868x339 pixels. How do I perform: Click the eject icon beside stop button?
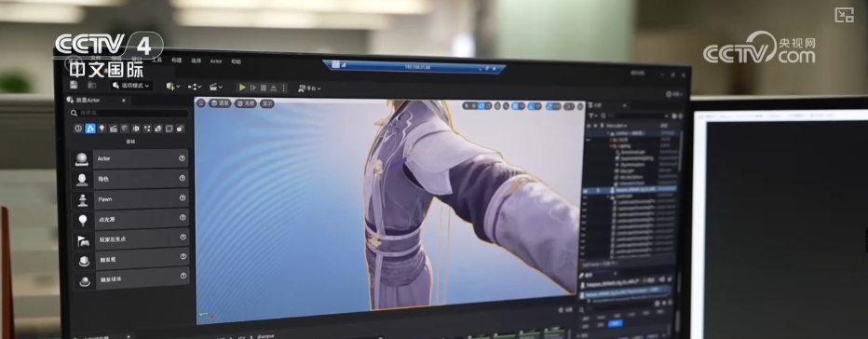coord(274,88)
